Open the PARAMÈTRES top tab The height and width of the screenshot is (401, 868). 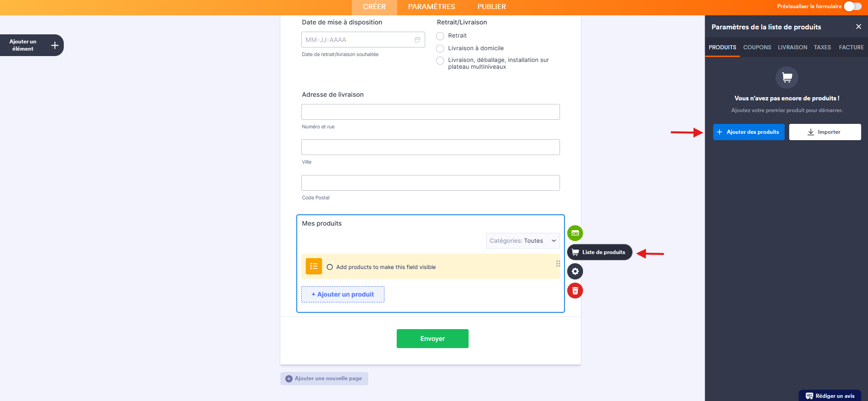coord(432,7)
